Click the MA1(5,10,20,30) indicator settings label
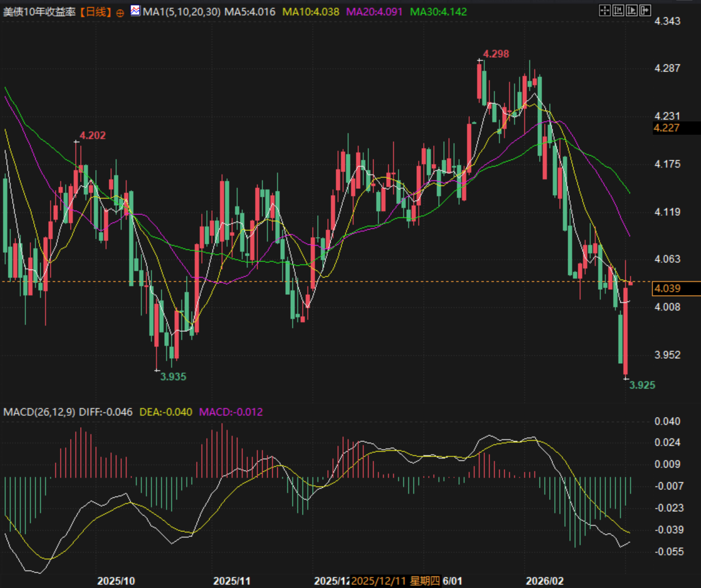 pyautogui.click(x=182, y=12)
